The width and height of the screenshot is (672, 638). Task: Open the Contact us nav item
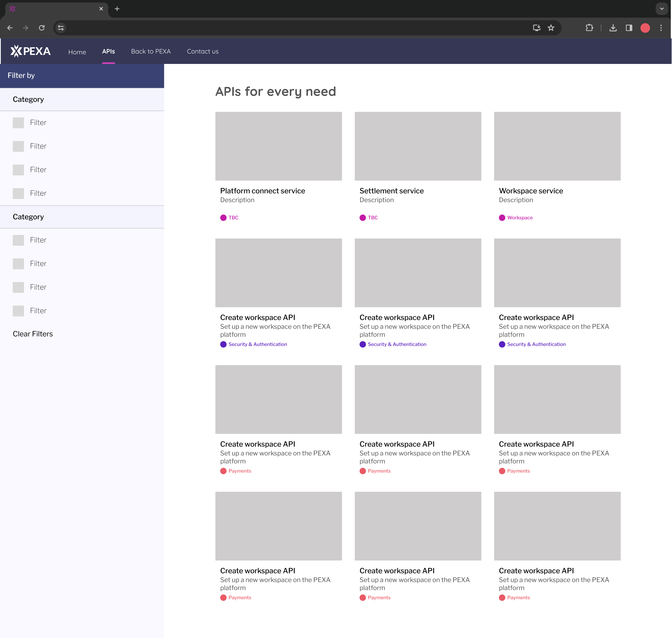pyautogui.click(x=203, y=51)
